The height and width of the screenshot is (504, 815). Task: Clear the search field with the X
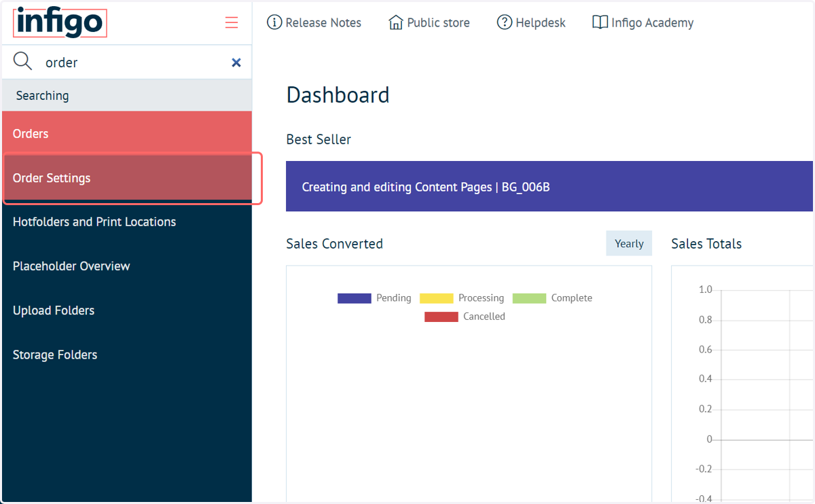pyautogui.click(x=236, y=62)
